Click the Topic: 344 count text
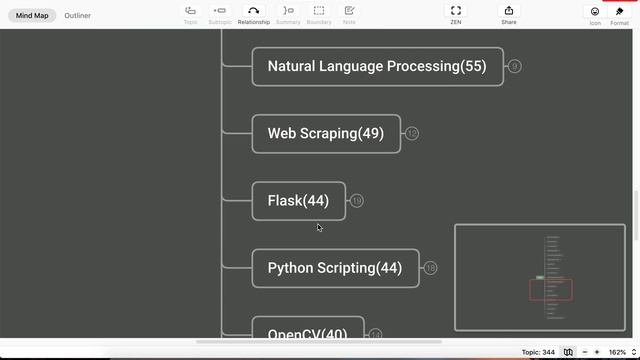 click(538, 352)
